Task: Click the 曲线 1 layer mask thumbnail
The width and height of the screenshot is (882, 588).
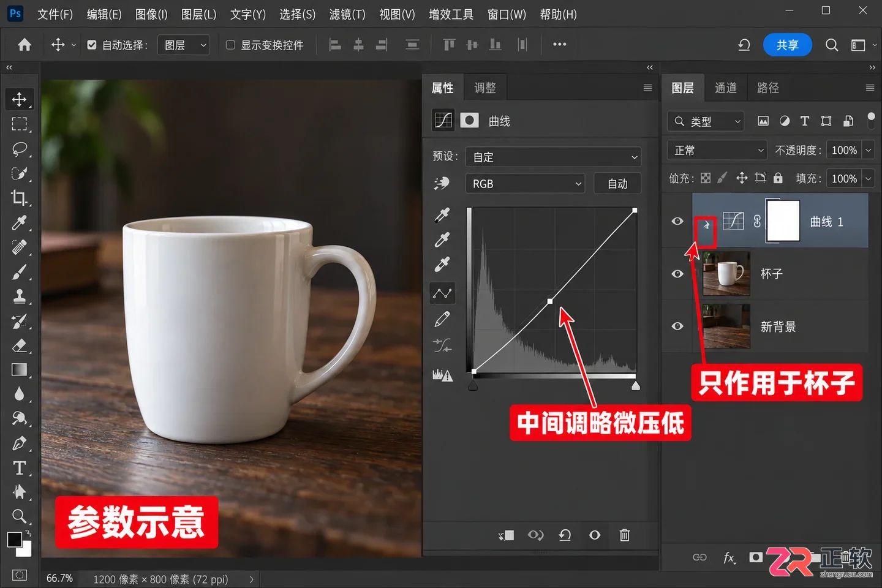Action: 783,221
